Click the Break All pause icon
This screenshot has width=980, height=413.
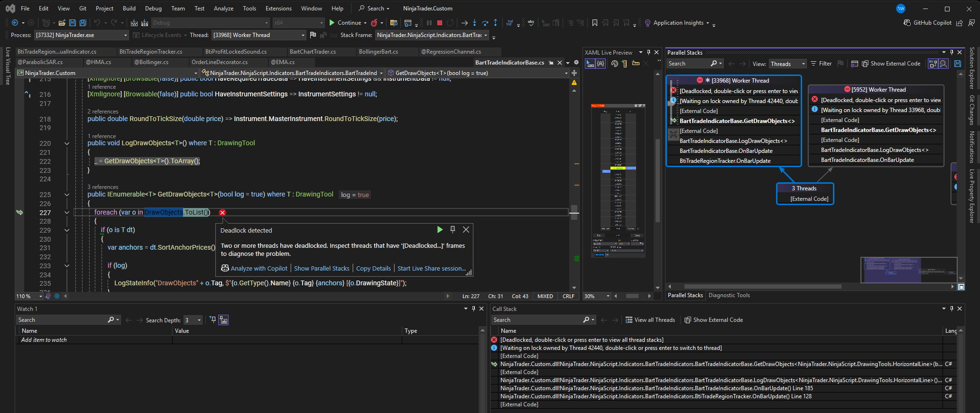click(x=429, y=23)
